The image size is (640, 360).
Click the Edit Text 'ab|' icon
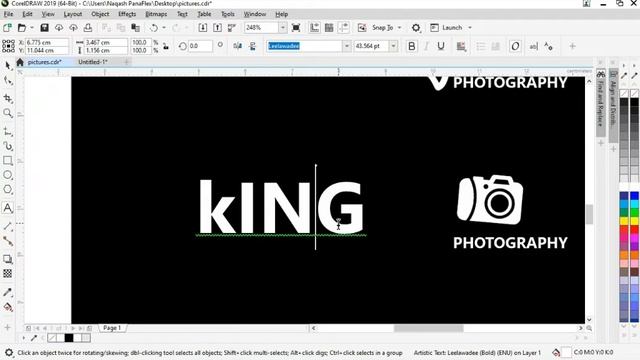pos(533,46)
